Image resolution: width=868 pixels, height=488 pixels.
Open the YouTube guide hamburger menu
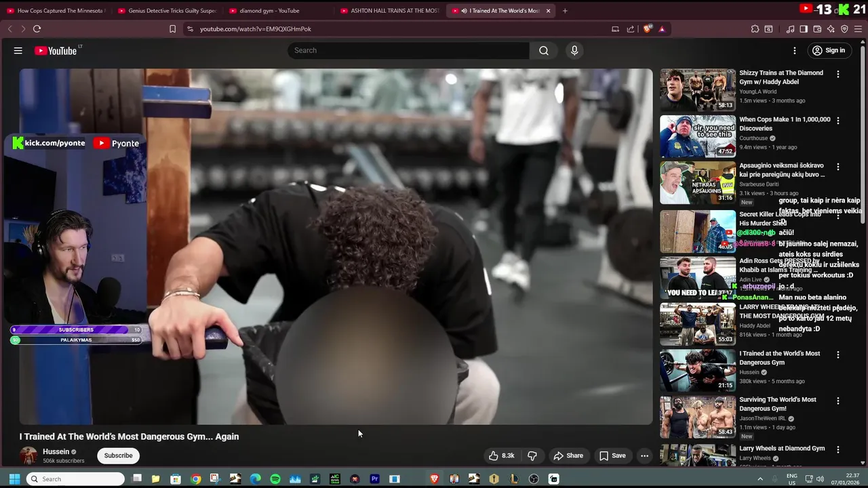pos(18,51)
